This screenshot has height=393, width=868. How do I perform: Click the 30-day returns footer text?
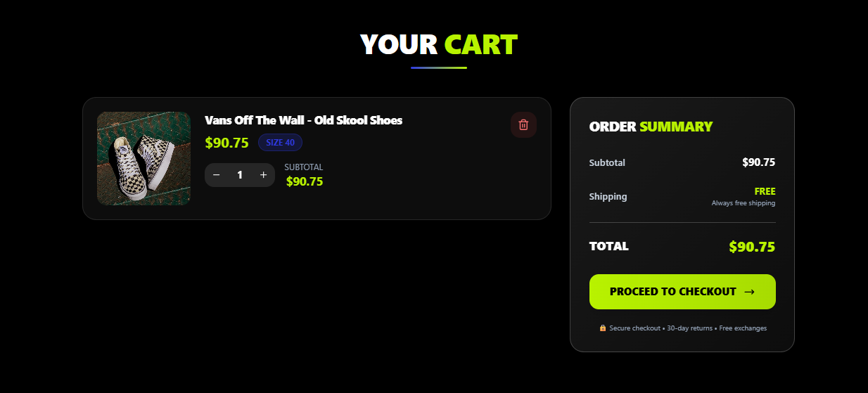point(689,328)
